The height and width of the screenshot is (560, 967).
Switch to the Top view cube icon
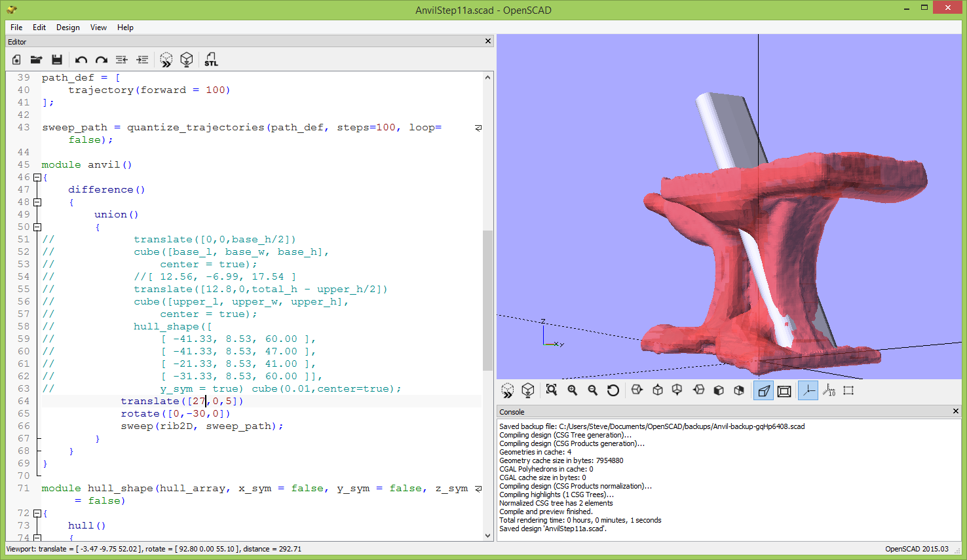658,390
